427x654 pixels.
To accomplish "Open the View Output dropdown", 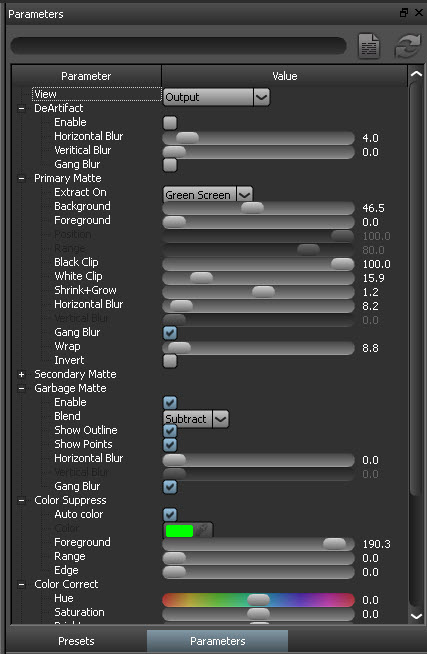I will click(216, 97).
